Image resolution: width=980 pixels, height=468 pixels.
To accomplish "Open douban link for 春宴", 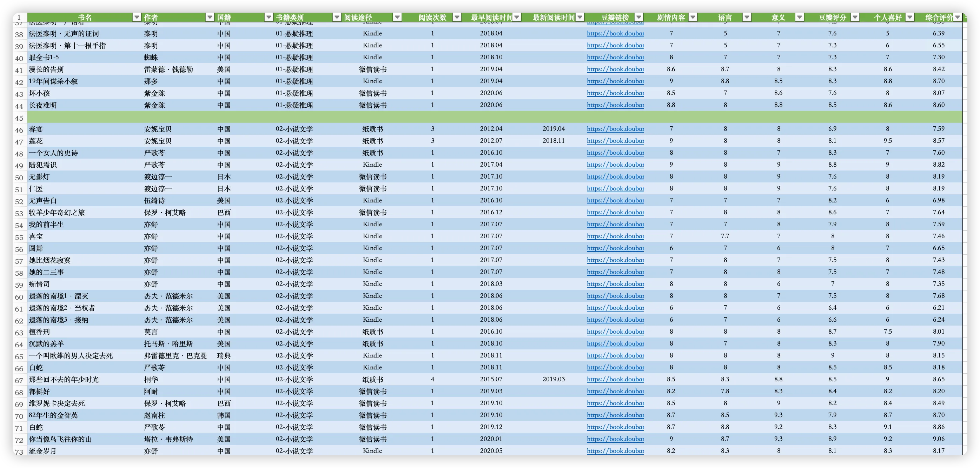I will 615,129.
